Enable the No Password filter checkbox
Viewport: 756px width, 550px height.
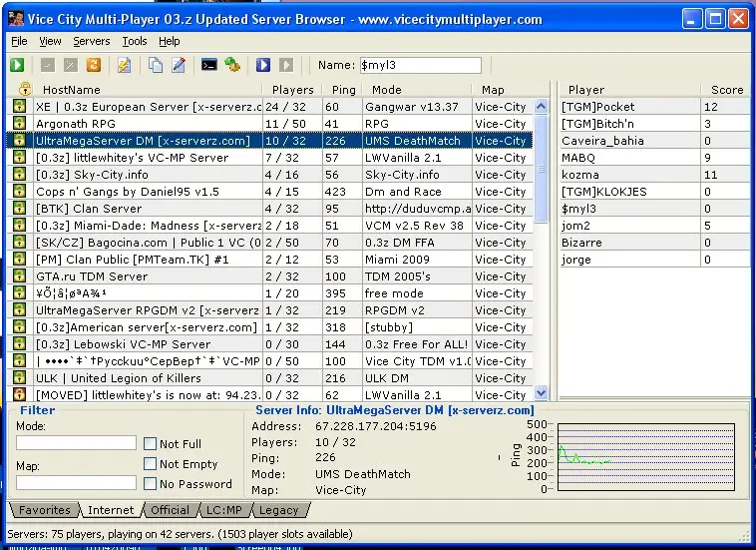[x=150, y=483]
